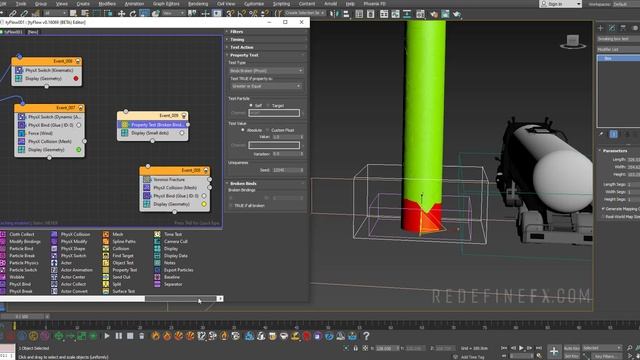Click the Play button in bottom toolbar

pyautogui.click(x=107, y=336)
